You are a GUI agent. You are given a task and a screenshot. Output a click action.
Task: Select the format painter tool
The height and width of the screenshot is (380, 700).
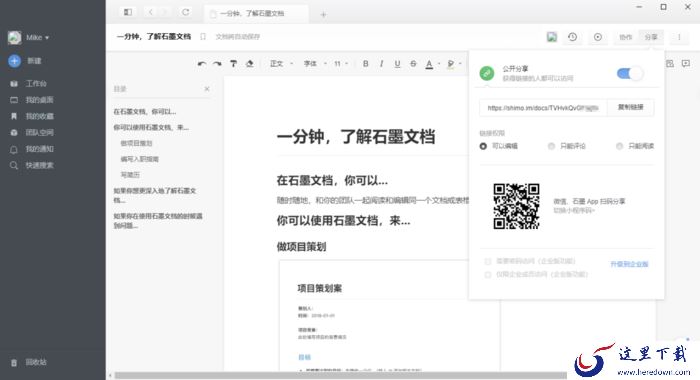click(233, 64)
